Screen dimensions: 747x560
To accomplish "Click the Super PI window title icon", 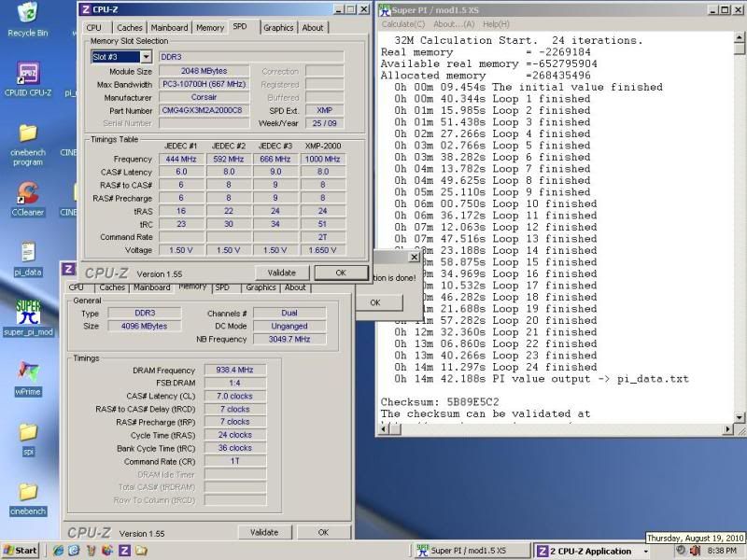I will [385, 9].
